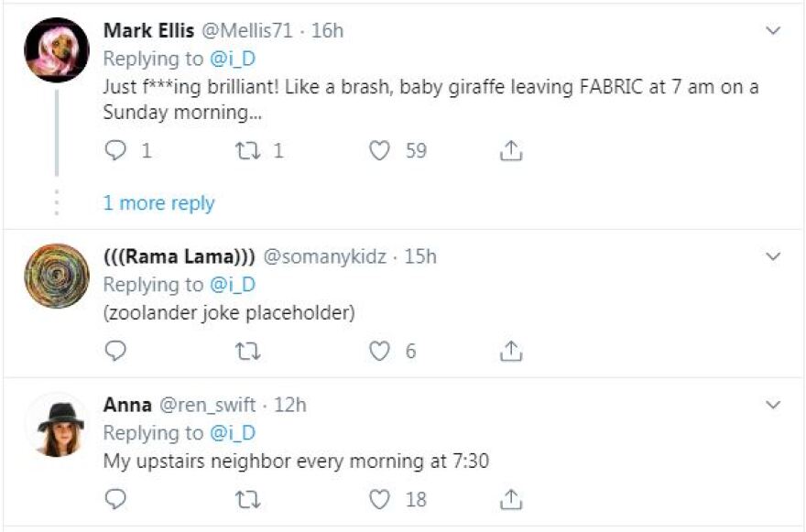
Task: Retweet the zoolander joke placeholder tweet
Action: coord(248,350)
